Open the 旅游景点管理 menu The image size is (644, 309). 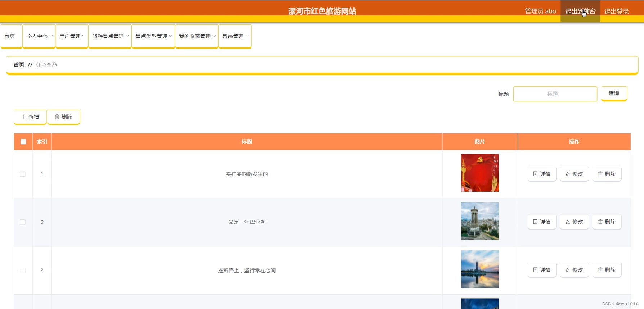(x=110, y=36)
